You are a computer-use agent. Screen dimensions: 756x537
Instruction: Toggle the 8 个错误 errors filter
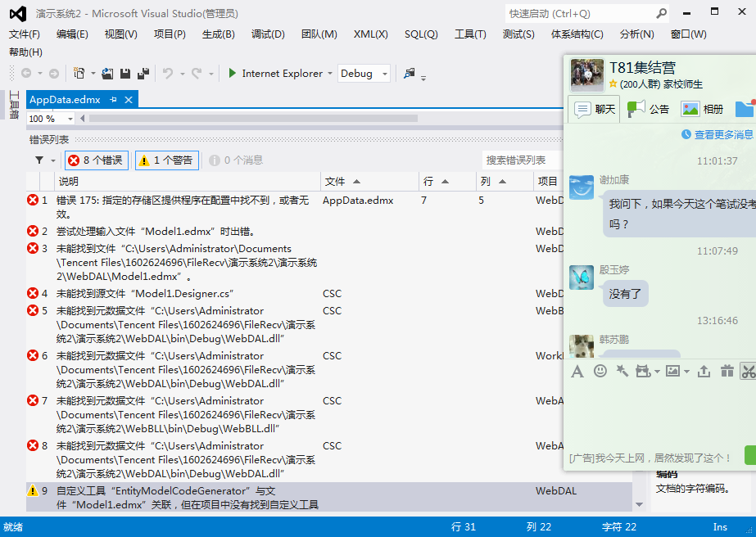[96, 160]
